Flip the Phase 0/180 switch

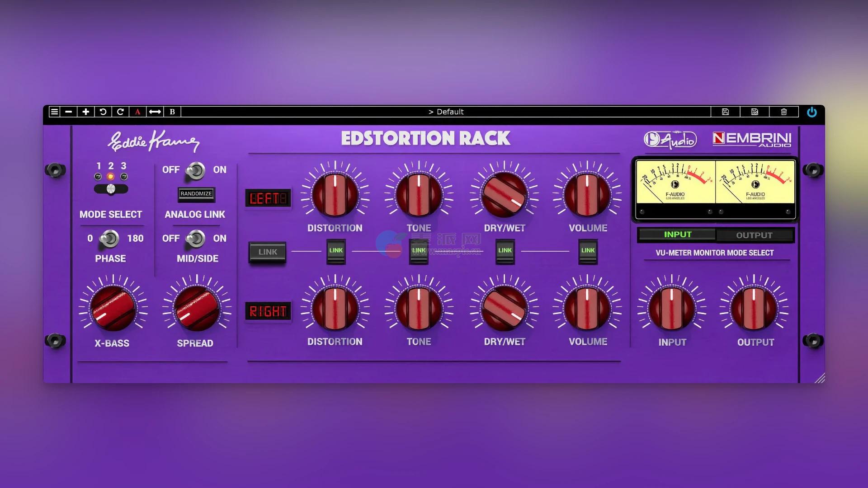(x=109, y=239)
